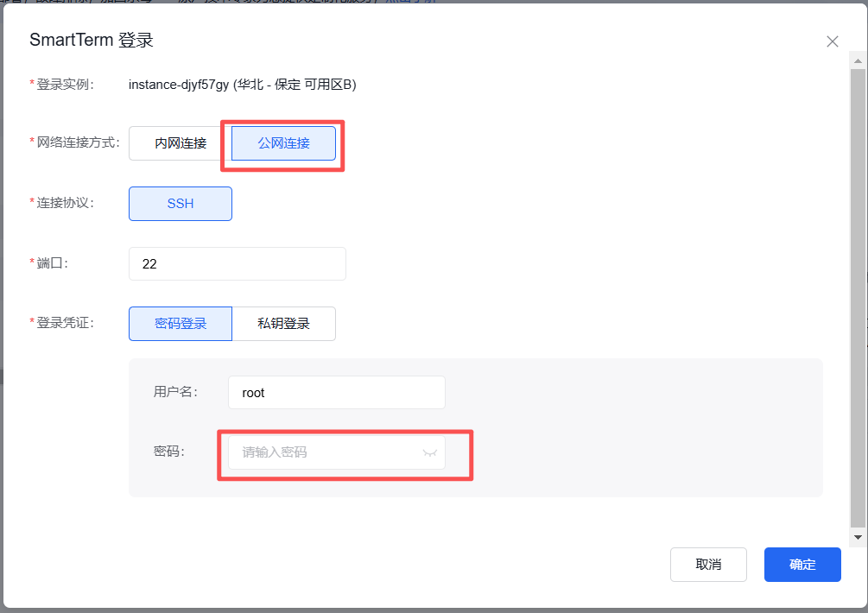Click the 登录凭证 label
Viewport: 868px width, 613px height.
(66, 323)
